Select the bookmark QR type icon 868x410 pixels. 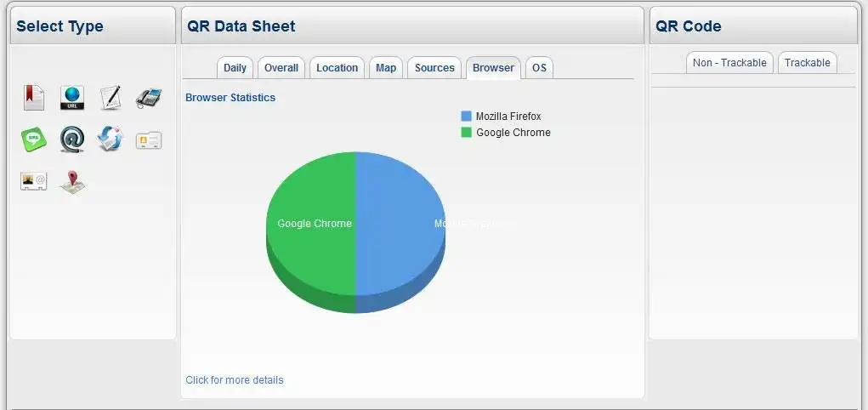coord(33,98)
